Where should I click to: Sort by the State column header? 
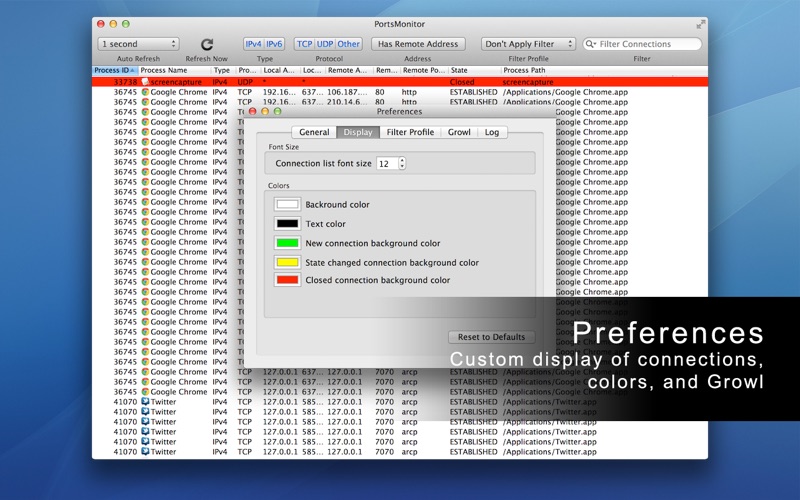coord(474,70)
